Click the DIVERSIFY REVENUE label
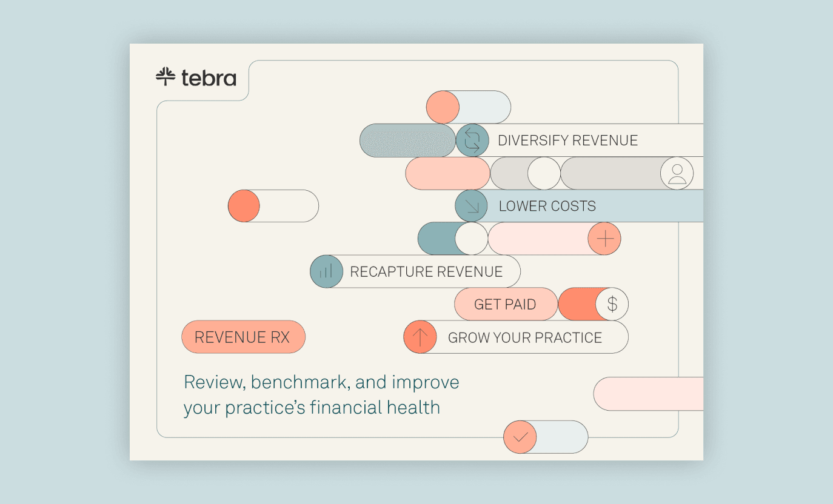Screen dimensions: 833x504 (x=567, y=141)
